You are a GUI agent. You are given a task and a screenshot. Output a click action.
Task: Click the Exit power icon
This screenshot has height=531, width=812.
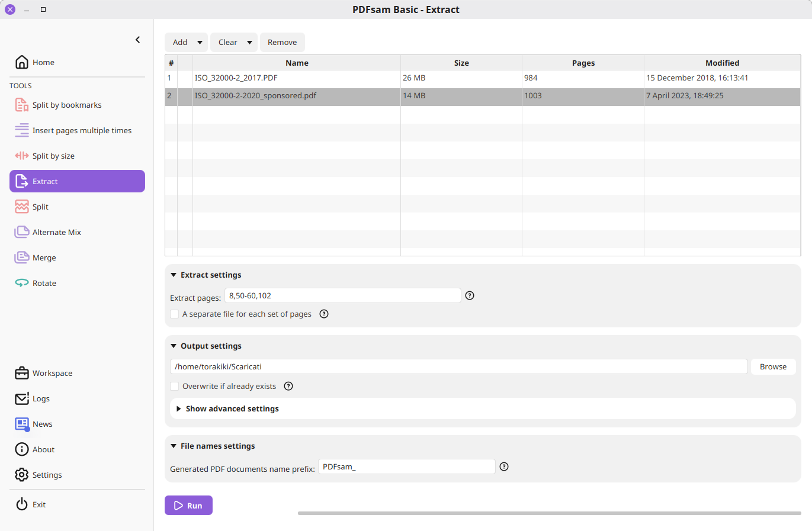22,504
